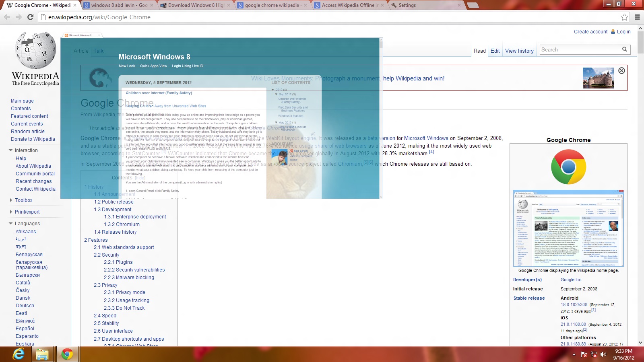644x362 pixels.
Task: Submit search with the magnifier icon
Action: [x=625, y=49]
